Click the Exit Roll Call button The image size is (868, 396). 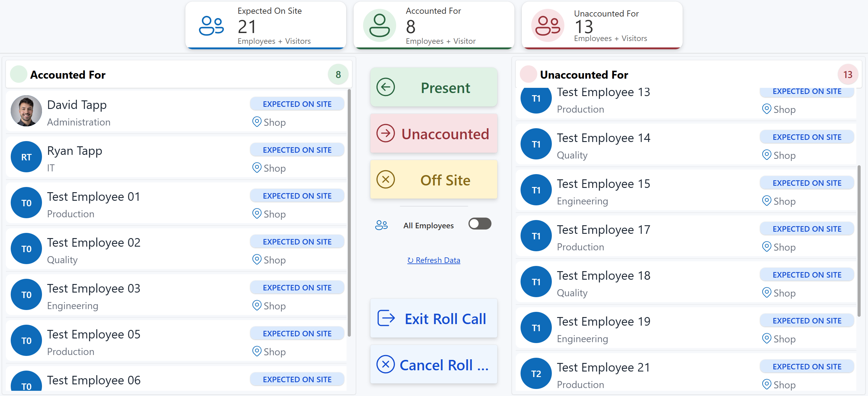click(x=433, y=318)
